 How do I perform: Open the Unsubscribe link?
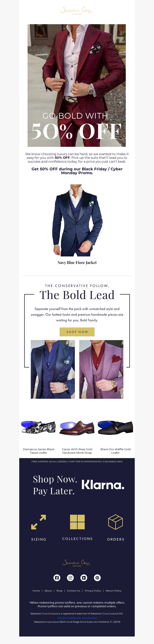(x=89, y=617)
